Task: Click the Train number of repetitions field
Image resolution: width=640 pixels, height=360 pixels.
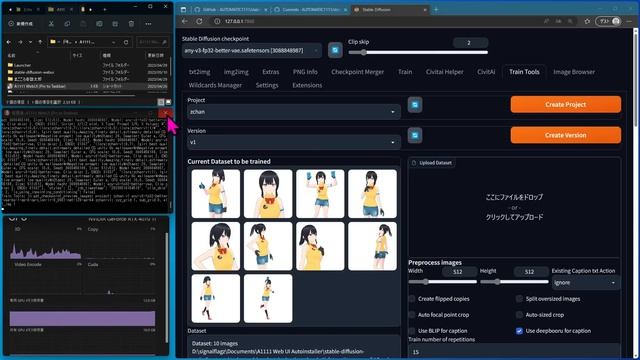Action: [x=514, y=351]
